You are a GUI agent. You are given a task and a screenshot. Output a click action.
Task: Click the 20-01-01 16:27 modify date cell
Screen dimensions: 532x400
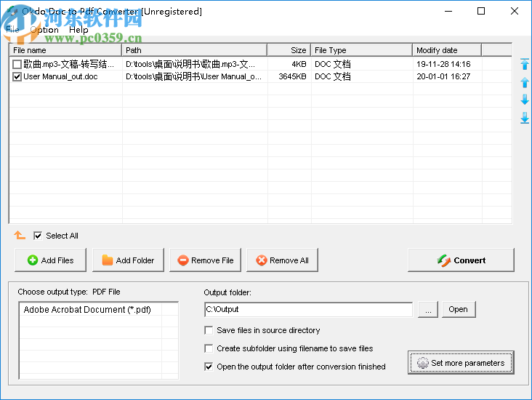click(443, 77)
